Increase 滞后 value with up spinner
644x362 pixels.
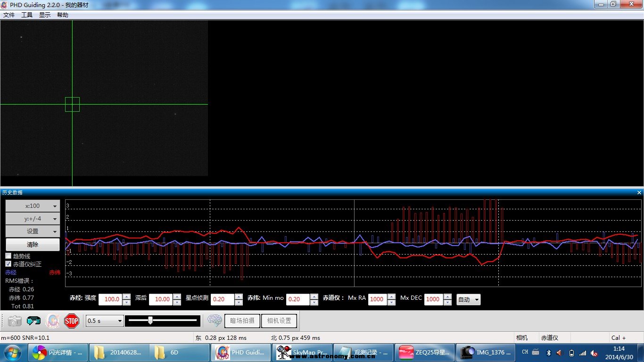177,296
